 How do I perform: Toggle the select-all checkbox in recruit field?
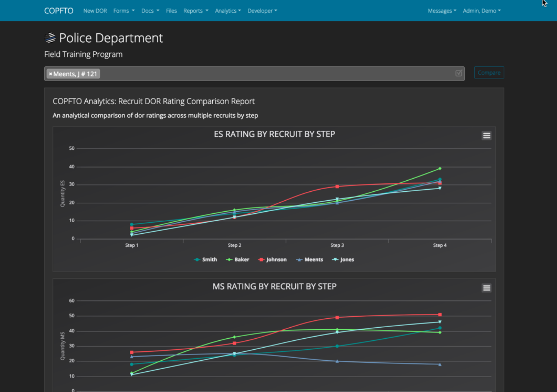pos(458,73)
